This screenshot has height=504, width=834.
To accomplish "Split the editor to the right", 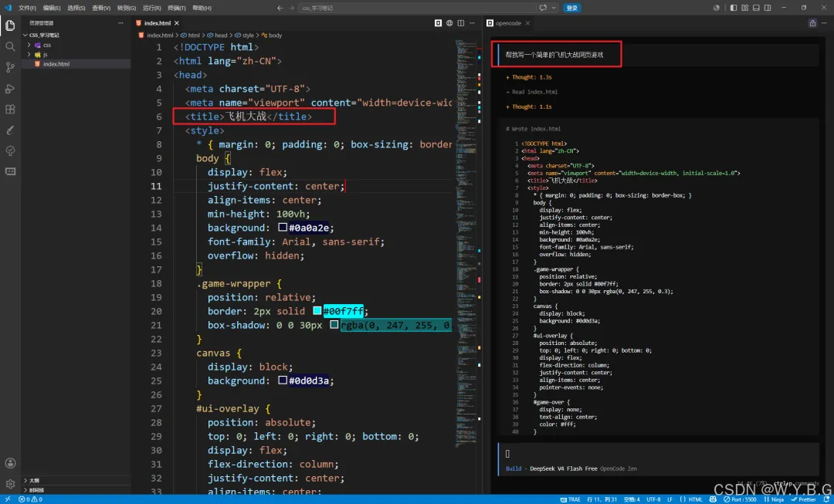I will click(x=460, y=23).
